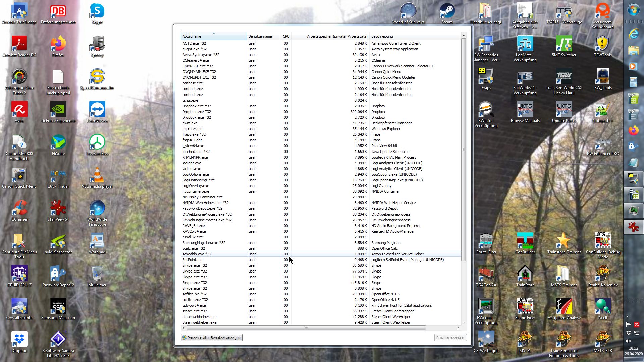Click the Windows Start orb

tap(633, 10)
